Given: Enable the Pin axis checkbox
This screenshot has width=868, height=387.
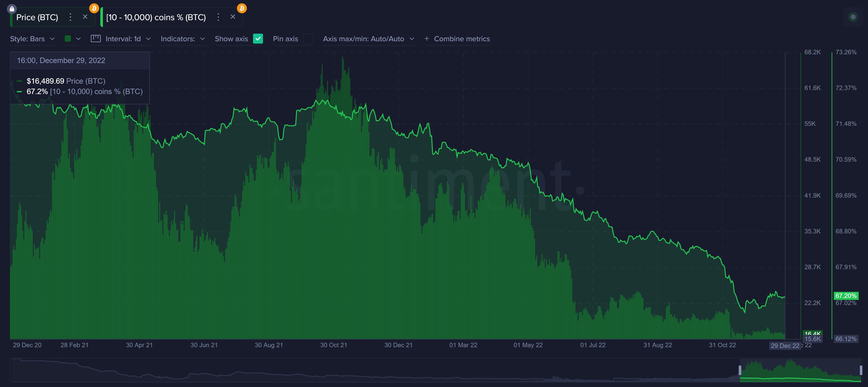Looking at the screenshot, I should click(308, 39).
